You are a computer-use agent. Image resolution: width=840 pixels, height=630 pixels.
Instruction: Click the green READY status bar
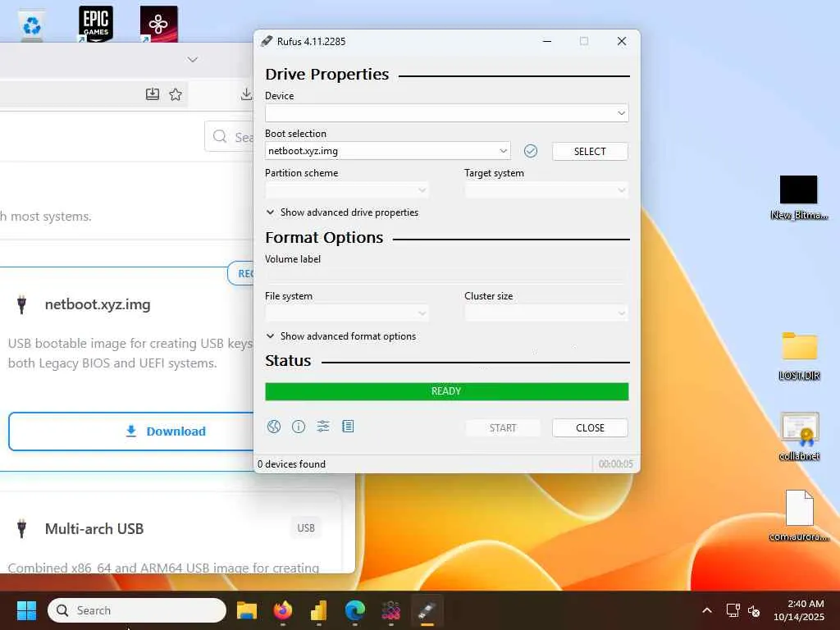tap(447, 391)
